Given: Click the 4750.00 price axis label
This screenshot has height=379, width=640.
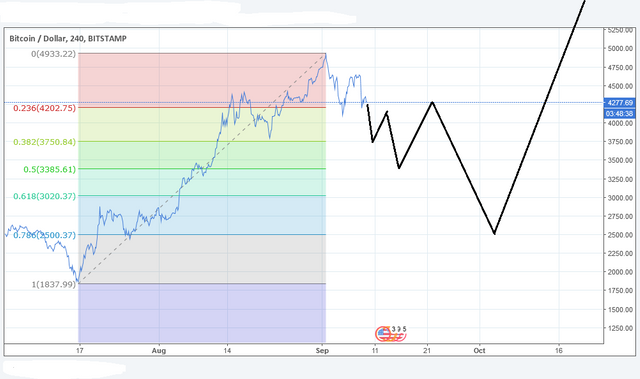Looking at the screenshot, I should 620,67.
